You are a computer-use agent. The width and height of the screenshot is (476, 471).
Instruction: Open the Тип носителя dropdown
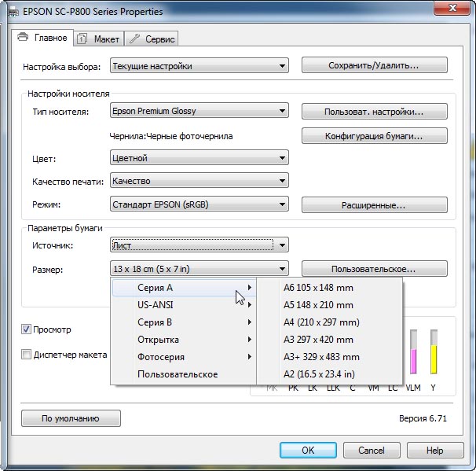(200, 111)
